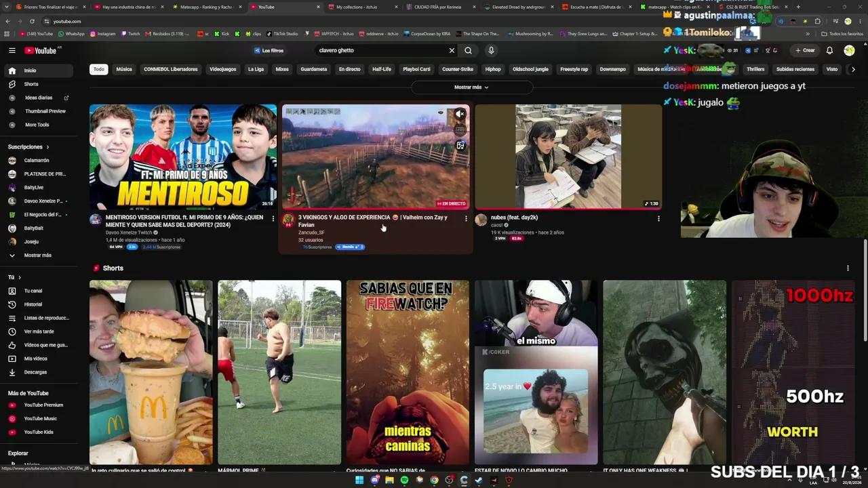The height and width of the screenshot is (488, 868).
Task: Open the Firewatch Short thumbnail
Action: (408, 372)
